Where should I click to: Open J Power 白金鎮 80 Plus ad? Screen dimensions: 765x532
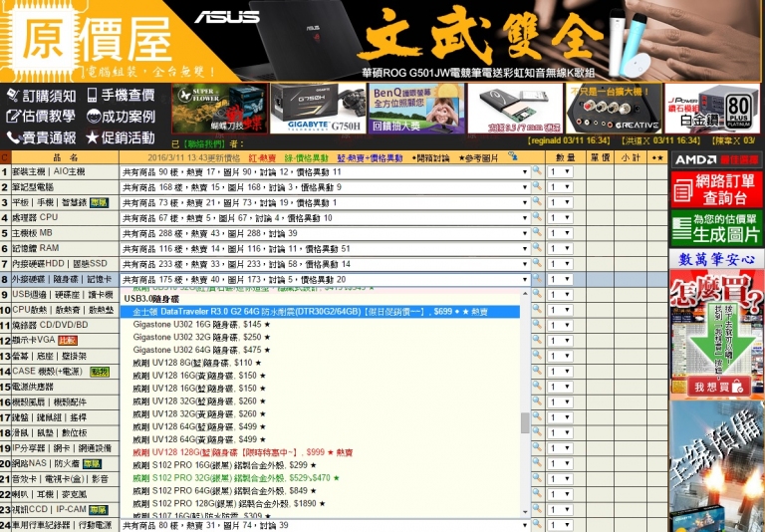[712, 109]
